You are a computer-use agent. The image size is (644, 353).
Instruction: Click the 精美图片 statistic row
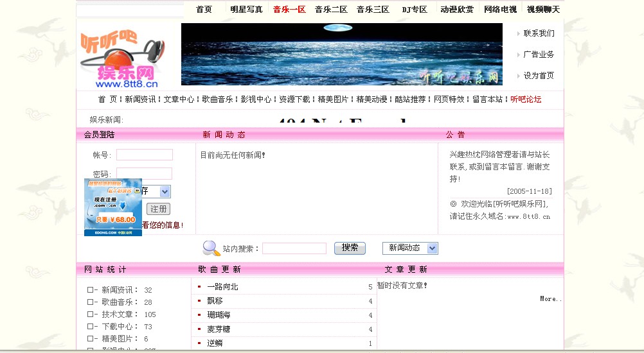[118, 339]
